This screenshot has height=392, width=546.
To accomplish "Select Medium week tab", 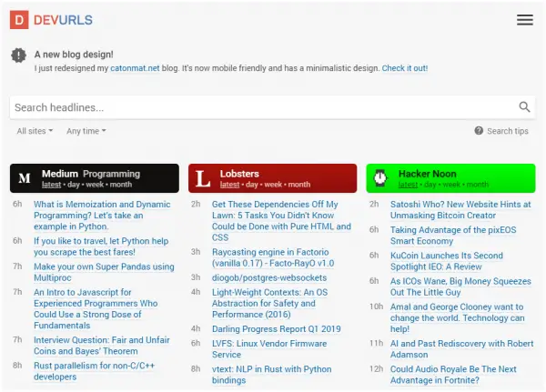I will point(95,185).
